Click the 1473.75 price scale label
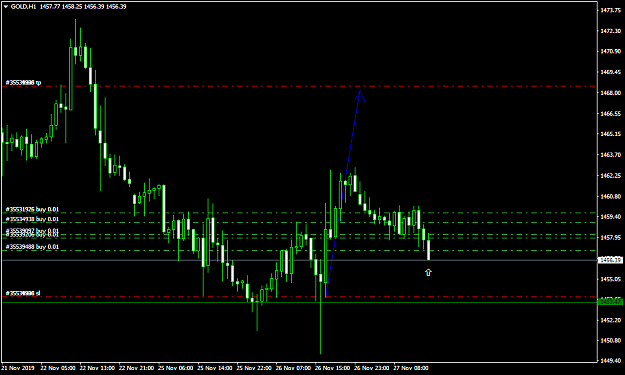This screenshot has height=375, width=625. click(611, 10)
